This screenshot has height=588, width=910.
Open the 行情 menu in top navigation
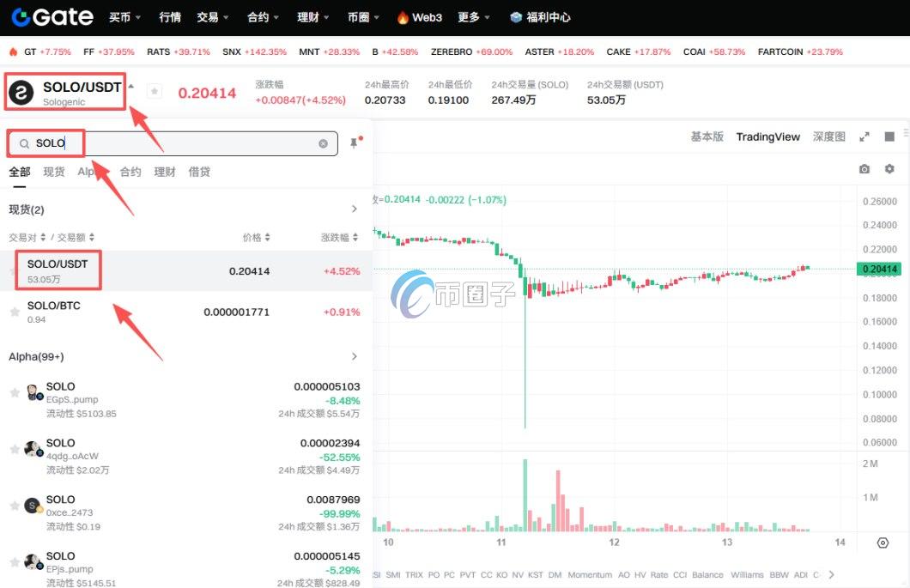pos(170,17)
